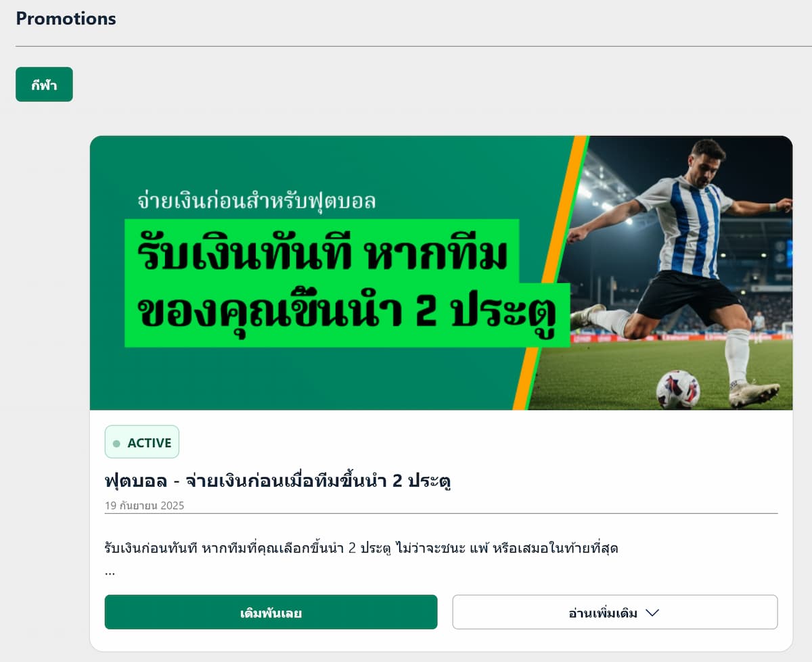Image resolution: width=812 pixels, height=662 pixels.
Task: Click the 19 กันยายน 2025 date
Action: pyautogui.click(x=144, y=505)
